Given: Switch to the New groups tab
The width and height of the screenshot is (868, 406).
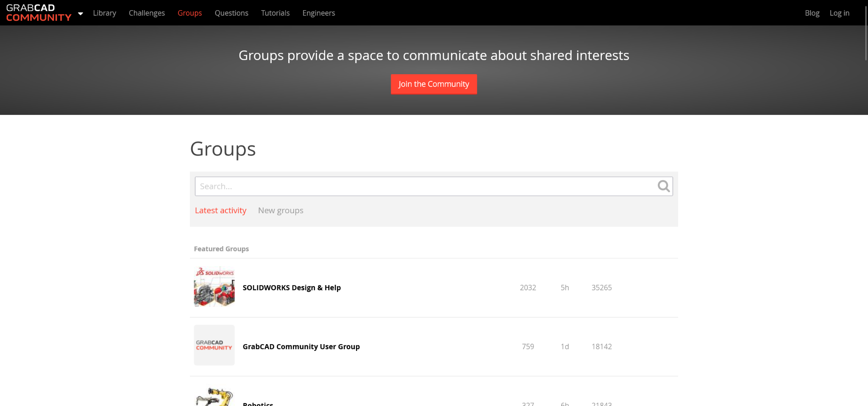Looking at the screenshot, I should pyautogui.click(x=281, y=210).
